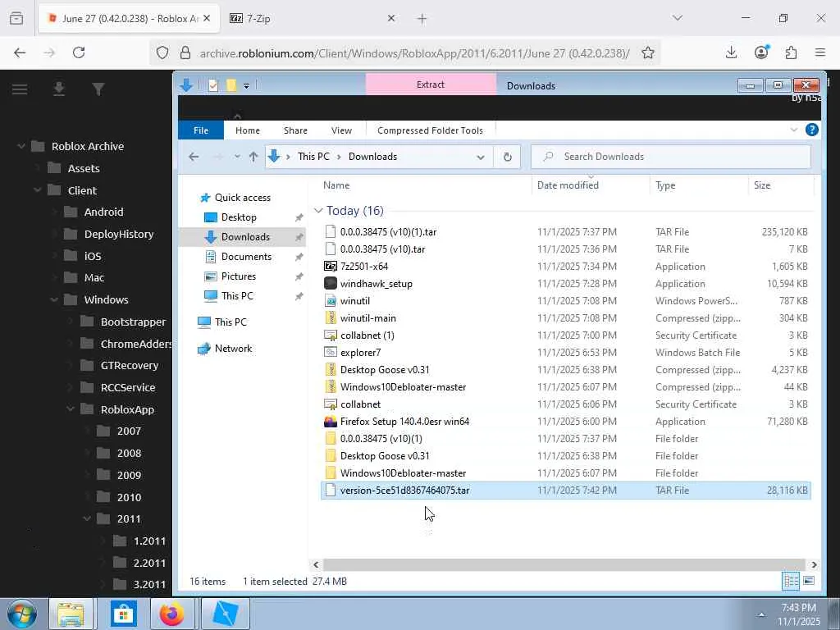Viewport: 840px width, 630px height.
Task: Click the Firefox download arrow toolbar icon
Action: (731, 52)
